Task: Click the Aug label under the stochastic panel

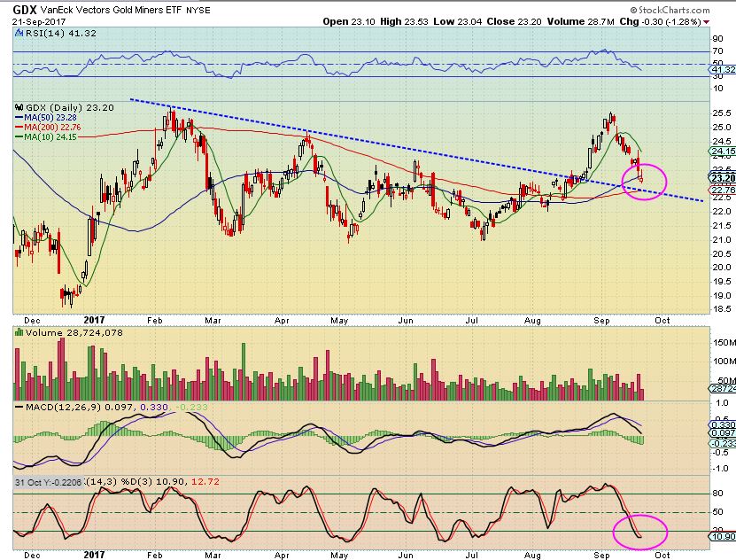Action: coord(532,555)
